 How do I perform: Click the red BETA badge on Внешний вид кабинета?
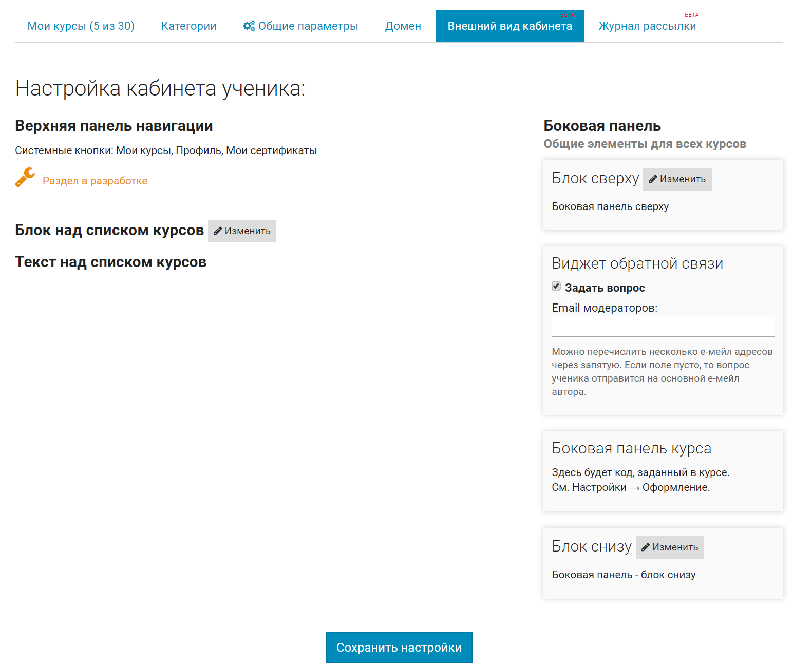click(568, 15)
